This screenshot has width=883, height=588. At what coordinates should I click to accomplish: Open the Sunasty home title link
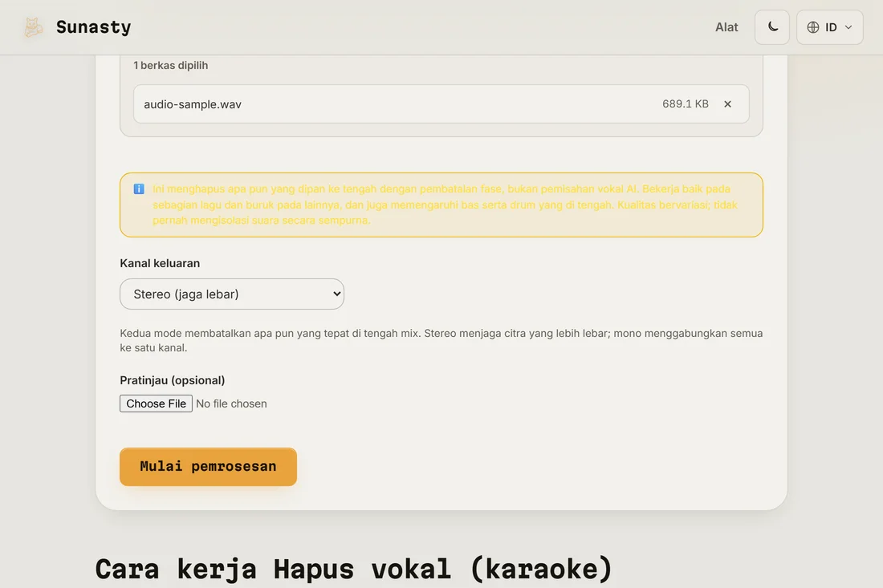[93, 27]
